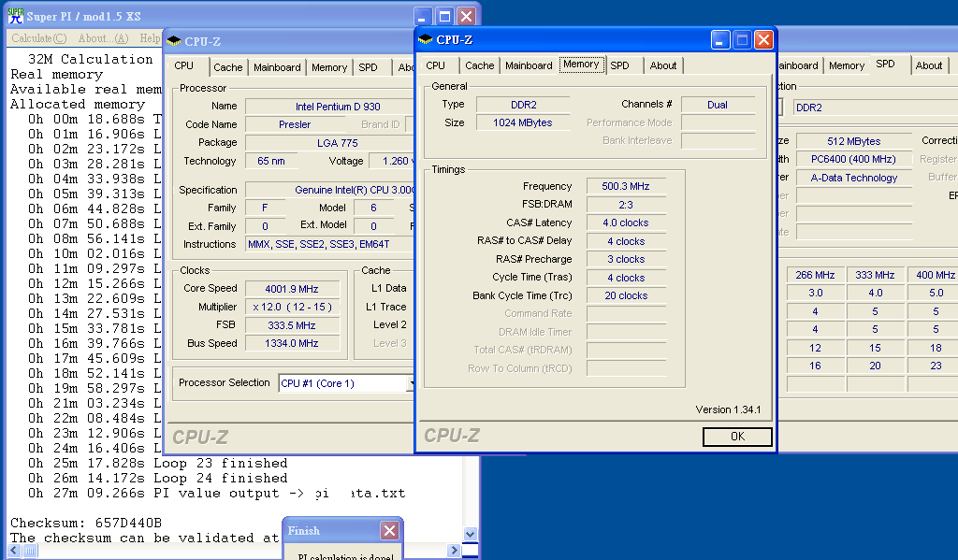
Task: Close the Super PI window
Action: [x=466, y=17]
